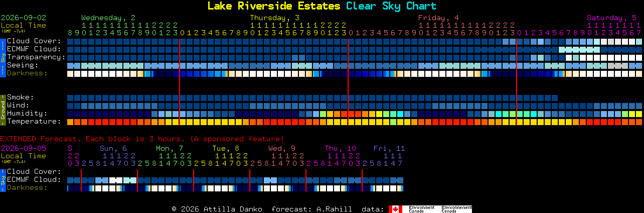
Task: Click the Seeing row label
Action: [23, 65]
